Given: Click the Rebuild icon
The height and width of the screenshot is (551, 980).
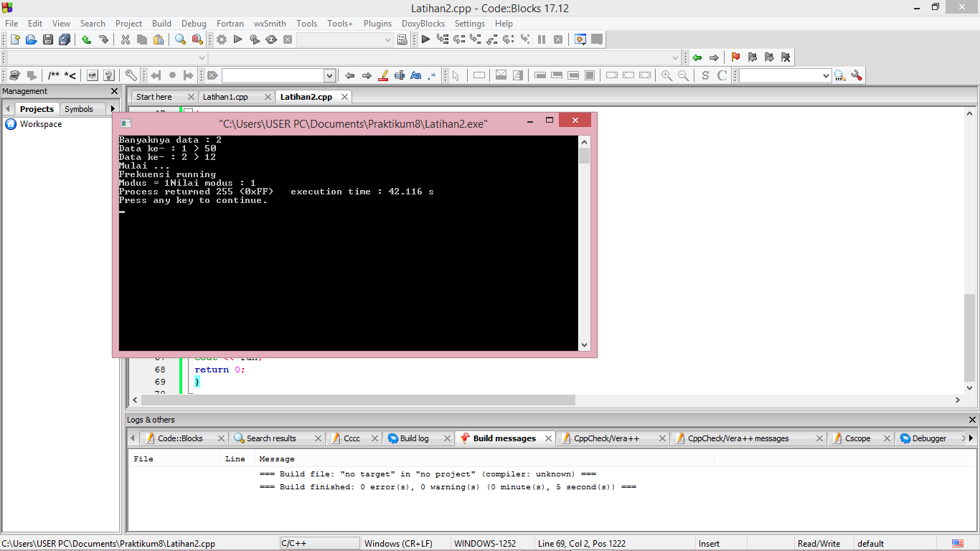Looking at the screenshot, I should point(271,40).
